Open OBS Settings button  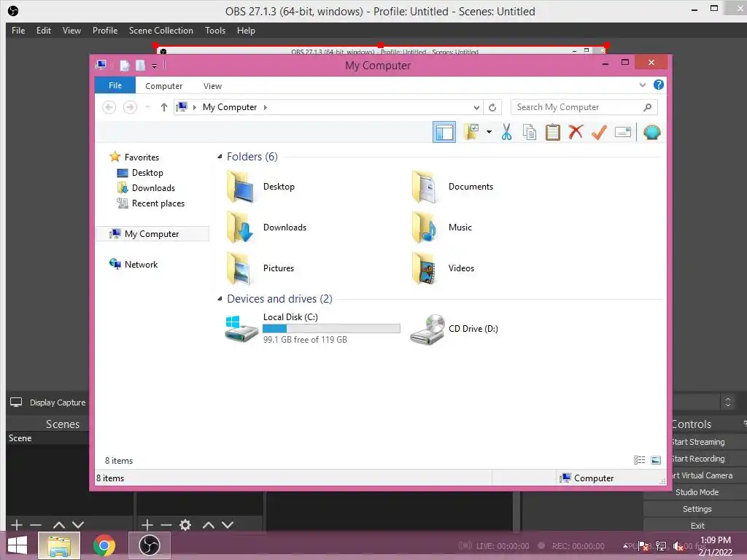point(697,509)
